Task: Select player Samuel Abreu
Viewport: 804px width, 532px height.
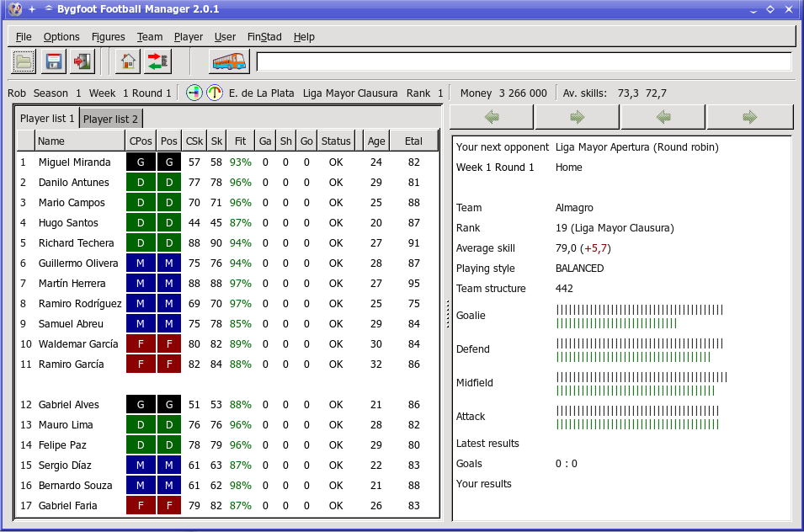Action: coord(228,324)
